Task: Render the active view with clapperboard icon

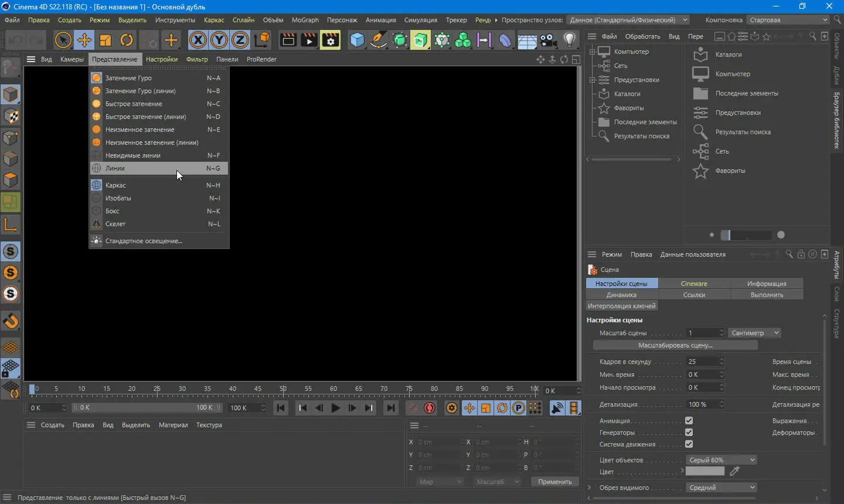Action: [x=288, y=40]
